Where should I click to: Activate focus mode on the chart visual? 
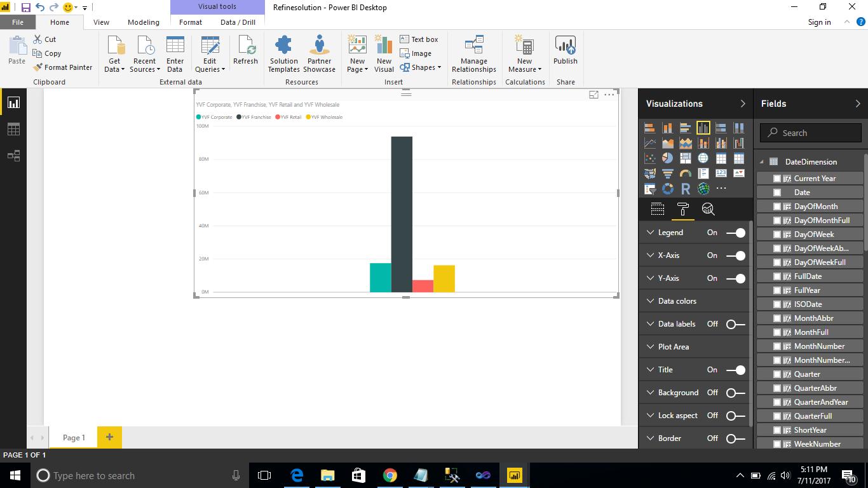593,95
